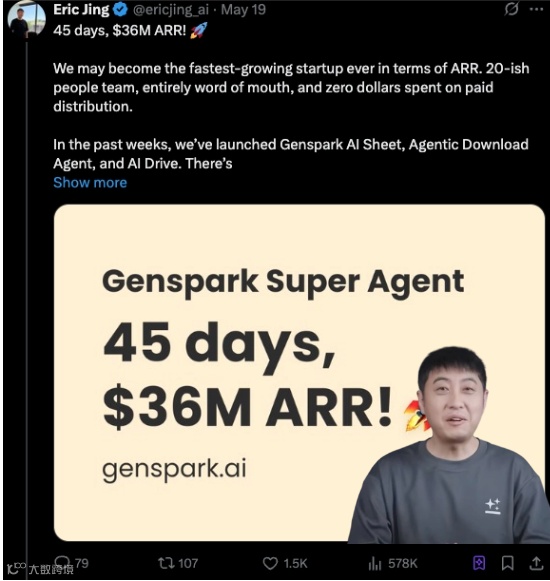This screenshot has height=581, width=550.
Task: Toggle the heart like icon
Action: tap(270, 564)
